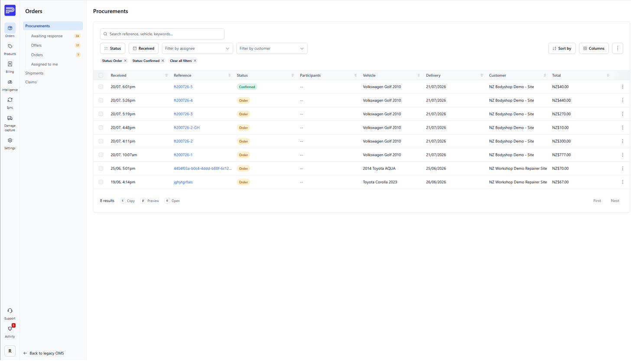Click the First pagination button
The height and width of the screenshot is (364, 631).
597,201
